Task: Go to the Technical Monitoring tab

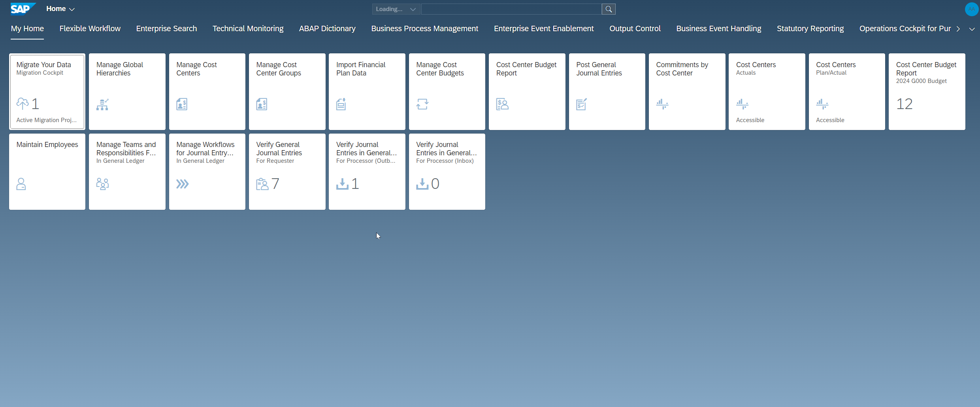Action: pos(248,28)
